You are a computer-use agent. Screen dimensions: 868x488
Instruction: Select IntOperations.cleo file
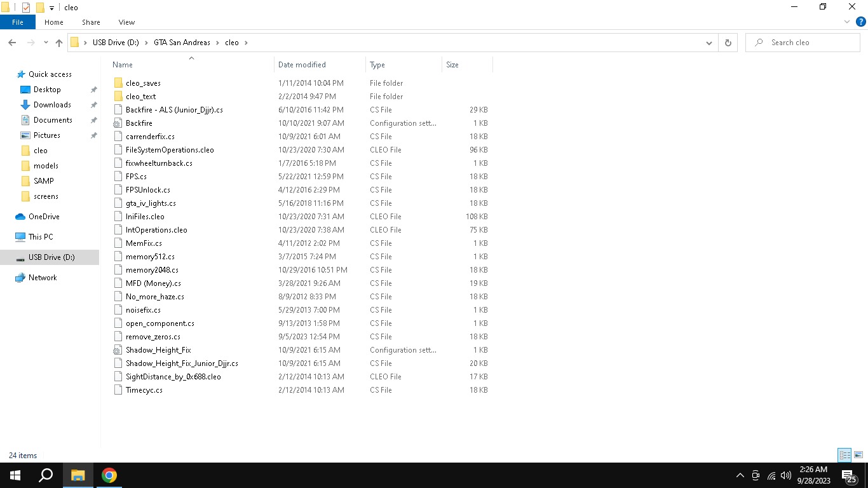click(x=156, y=230)
